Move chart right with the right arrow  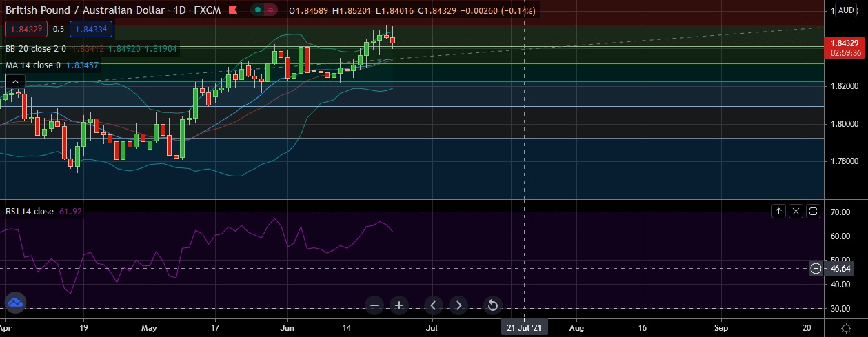click(458, 305)
